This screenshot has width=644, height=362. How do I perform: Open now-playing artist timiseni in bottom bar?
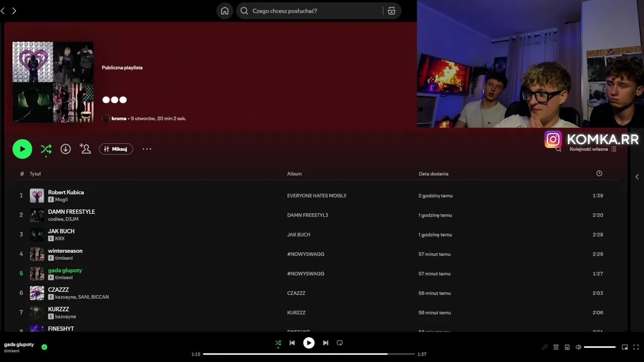click(x=12, y=351)
